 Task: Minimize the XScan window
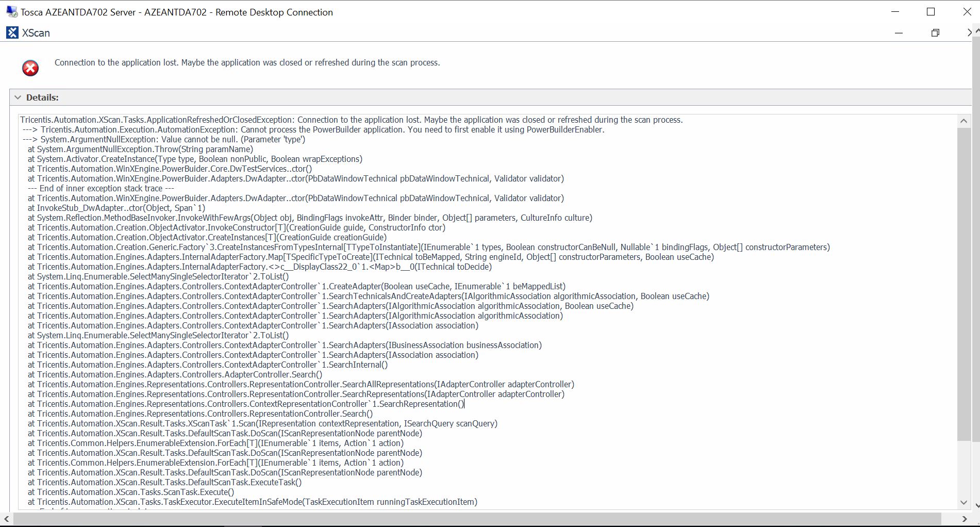tap(899, 33)
